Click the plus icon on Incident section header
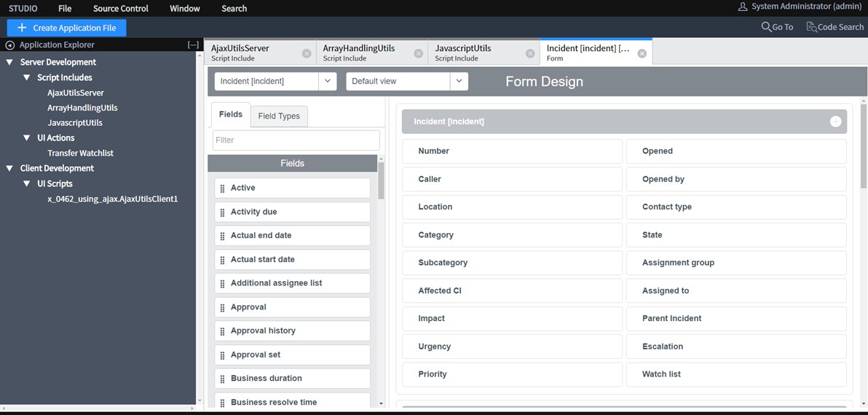Viewport: 868px width, 415px height. (835, 121)
